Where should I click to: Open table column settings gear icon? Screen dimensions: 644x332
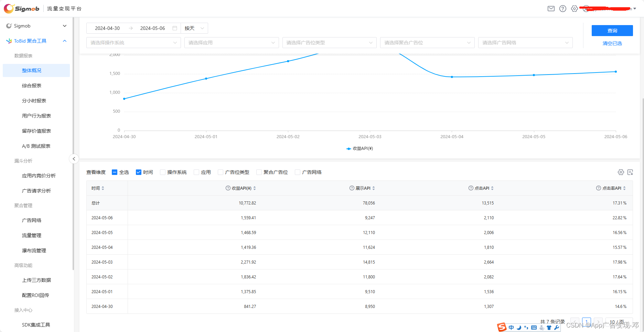tap(621, 172)
